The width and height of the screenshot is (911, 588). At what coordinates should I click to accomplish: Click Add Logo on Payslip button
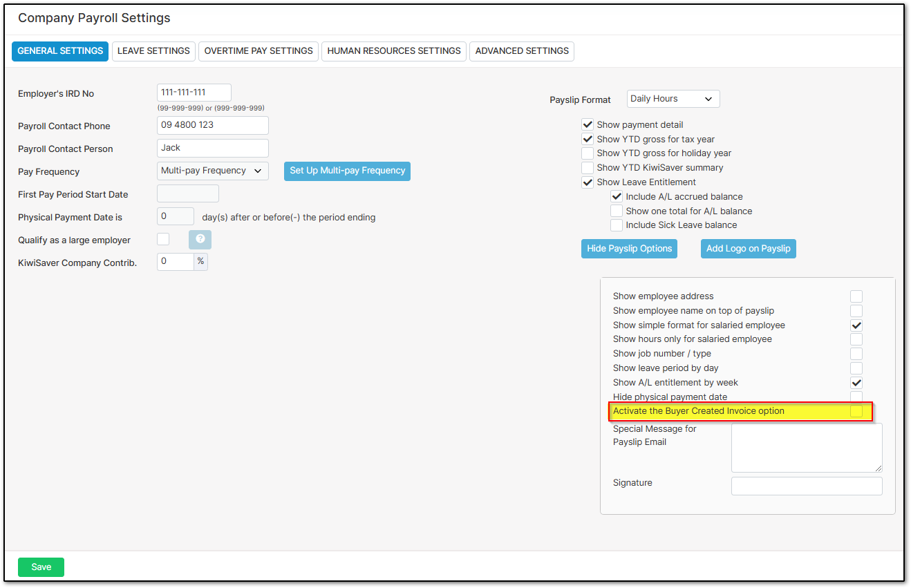tap(748, 249)
